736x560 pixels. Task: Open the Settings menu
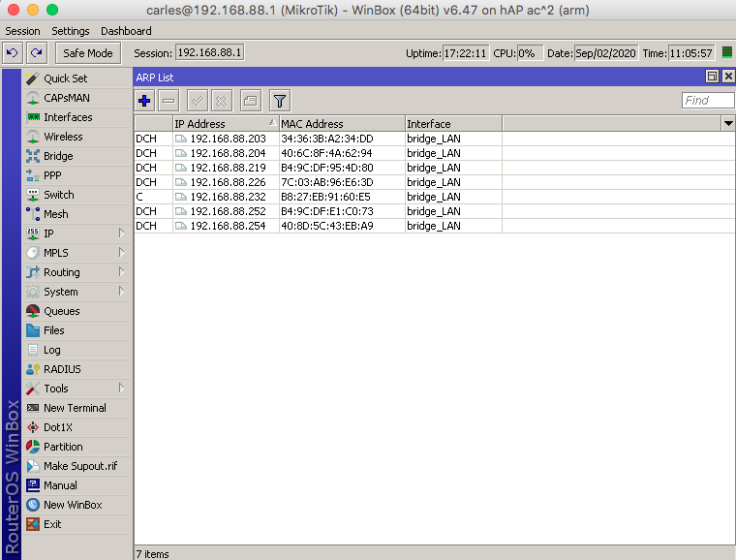(71, 31)
